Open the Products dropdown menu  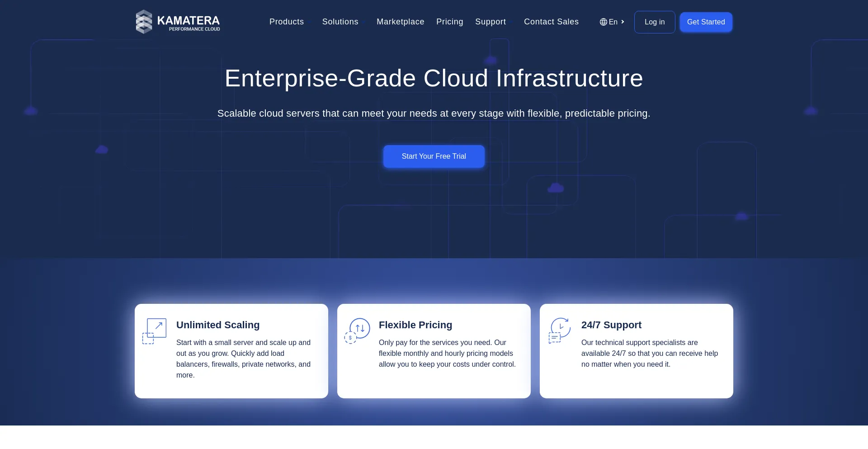[x=287, y=22]
